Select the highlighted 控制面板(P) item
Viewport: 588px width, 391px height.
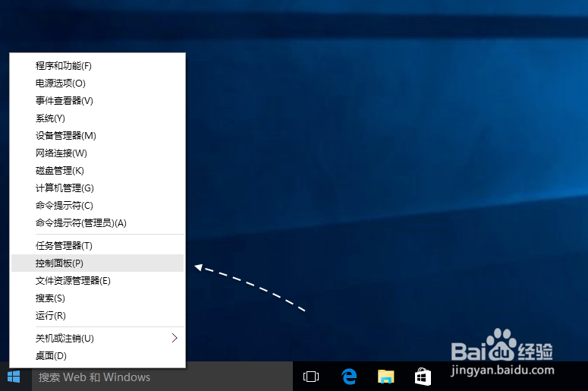98,263
